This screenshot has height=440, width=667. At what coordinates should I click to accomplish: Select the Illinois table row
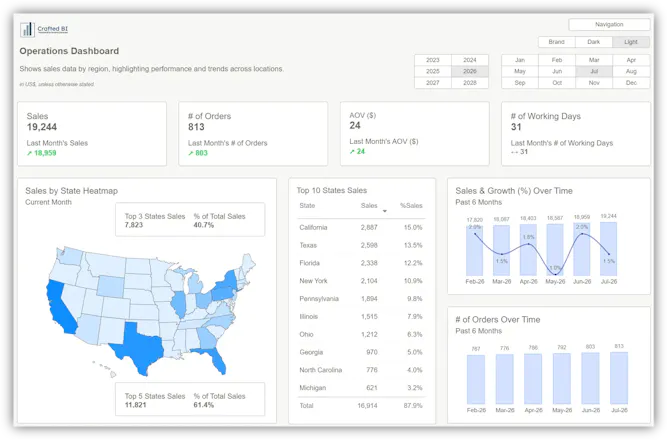pos(361,317)
